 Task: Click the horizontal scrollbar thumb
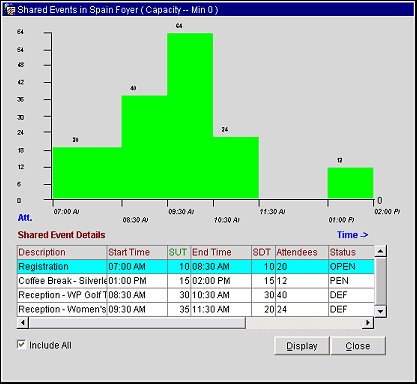pyautogui.click(x=137, y=322)
